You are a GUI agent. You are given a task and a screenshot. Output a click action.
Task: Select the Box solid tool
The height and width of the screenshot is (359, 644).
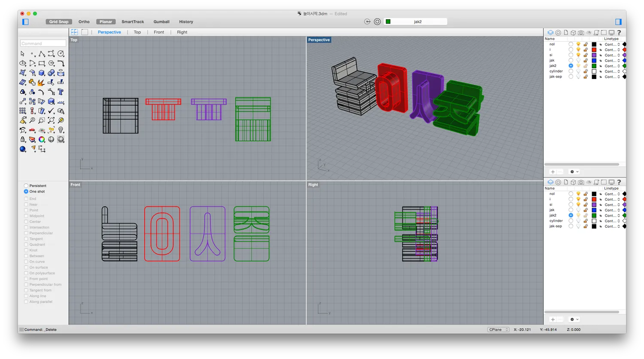(42, 72)
